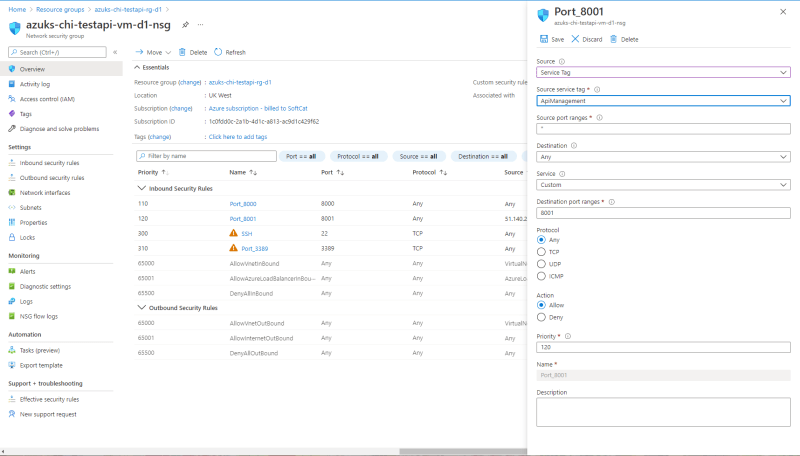Click the 'Protocol == all' filter pill
This screenshot has height=456, width=800.
pos(358,156)
